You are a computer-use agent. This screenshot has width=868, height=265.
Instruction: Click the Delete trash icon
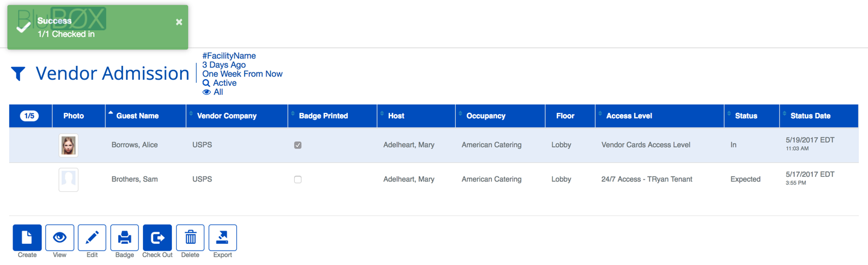click(190, 238)
